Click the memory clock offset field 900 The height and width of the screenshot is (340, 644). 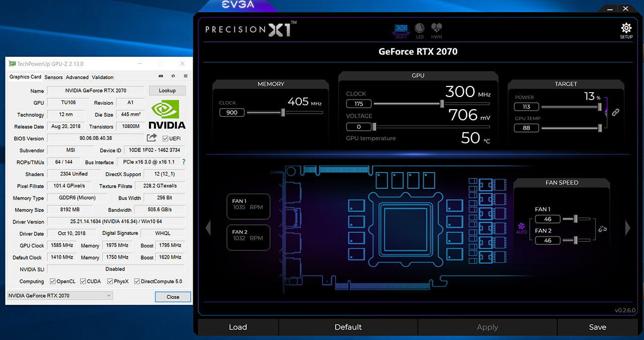tap(232, 112)
